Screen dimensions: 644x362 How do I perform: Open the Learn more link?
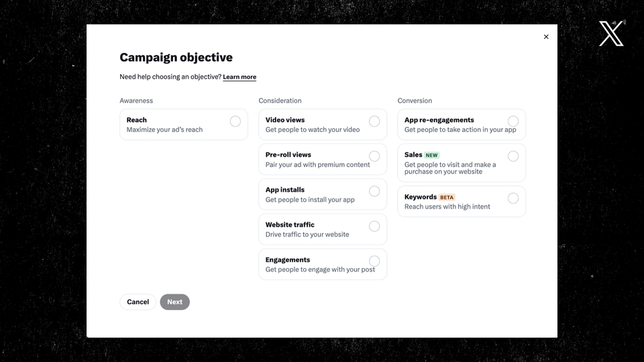click(x=239, y=77)
